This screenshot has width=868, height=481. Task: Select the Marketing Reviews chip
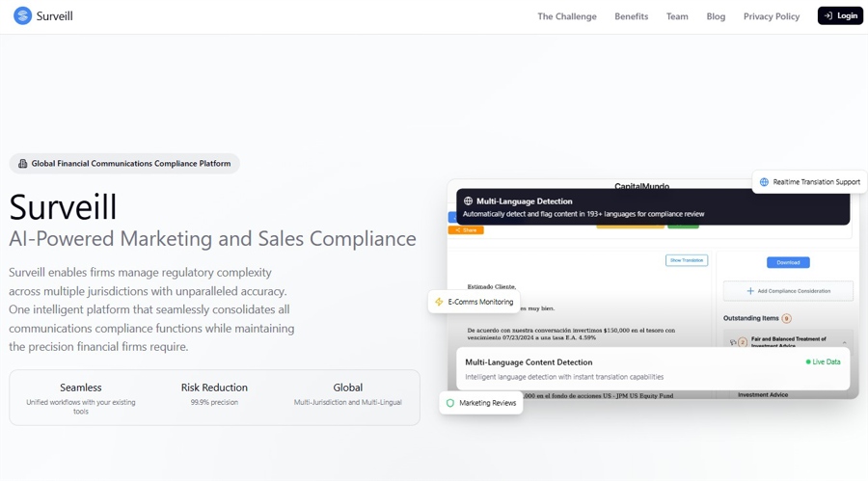click(481, 403)
